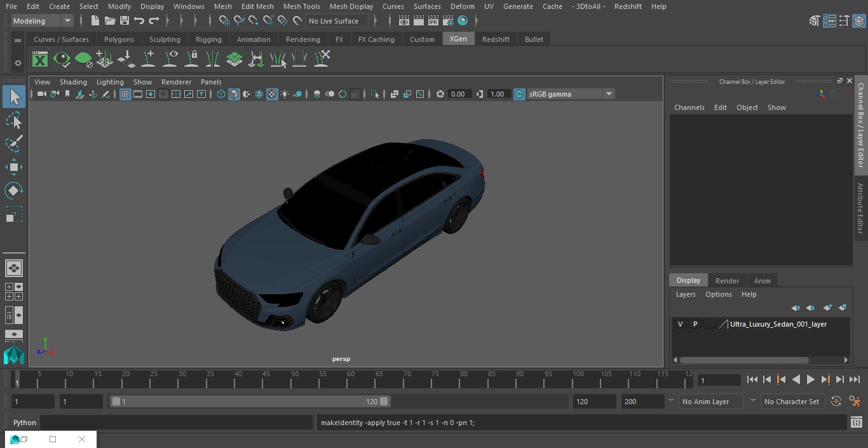Pick the Paint Selection tool
This screenshot has height=448, width=868.
pos(13,144)
